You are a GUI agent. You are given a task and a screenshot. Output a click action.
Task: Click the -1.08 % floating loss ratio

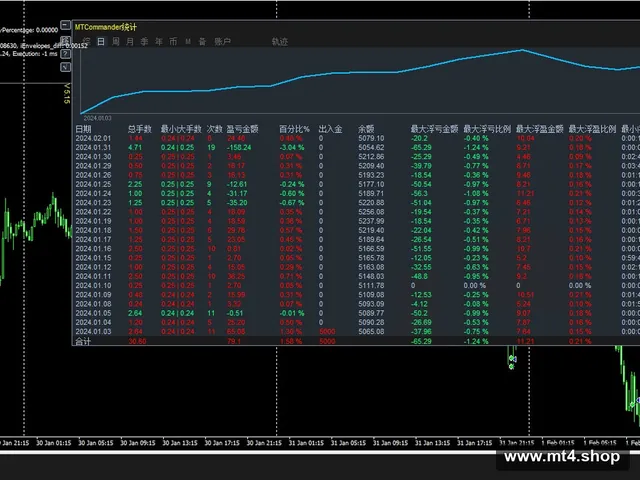click(x=476, y=193)
